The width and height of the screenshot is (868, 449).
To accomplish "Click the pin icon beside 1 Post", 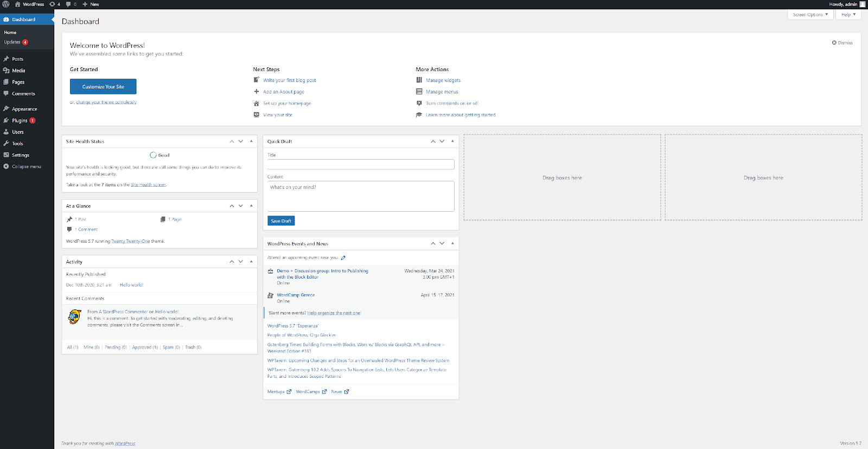I will pos(69,219).
